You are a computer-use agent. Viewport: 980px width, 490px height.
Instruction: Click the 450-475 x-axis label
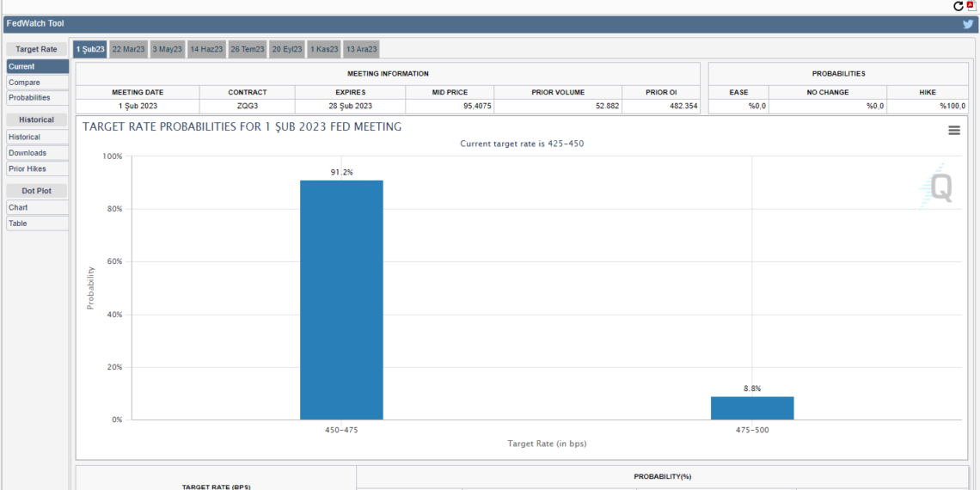[341, 430]
